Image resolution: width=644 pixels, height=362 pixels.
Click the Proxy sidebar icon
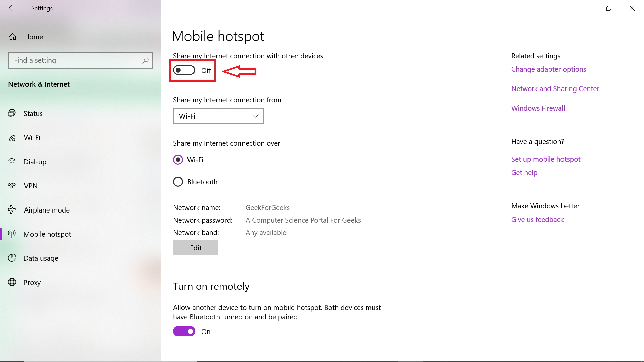pyautogui.click(x=13, y=282)
